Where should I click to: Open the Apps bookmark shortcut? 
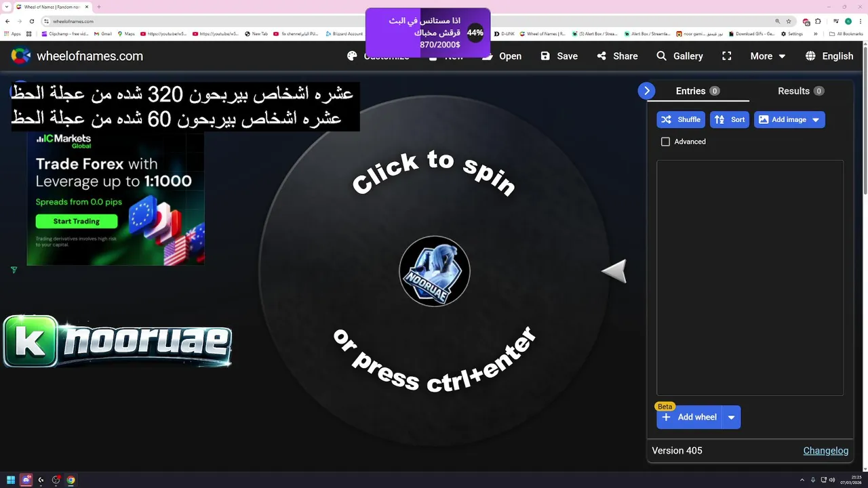coord(12,33)
